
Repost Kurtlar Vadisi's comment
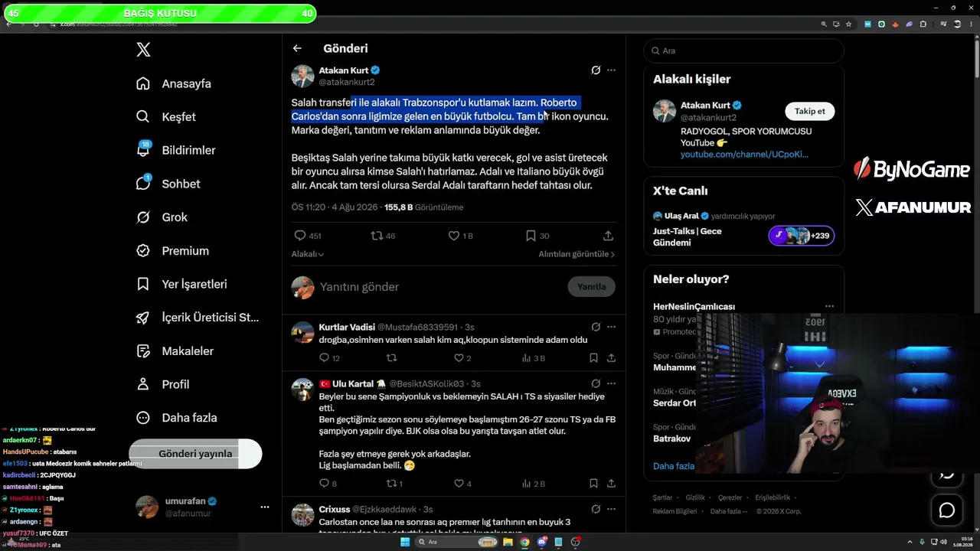click(391, 357)
